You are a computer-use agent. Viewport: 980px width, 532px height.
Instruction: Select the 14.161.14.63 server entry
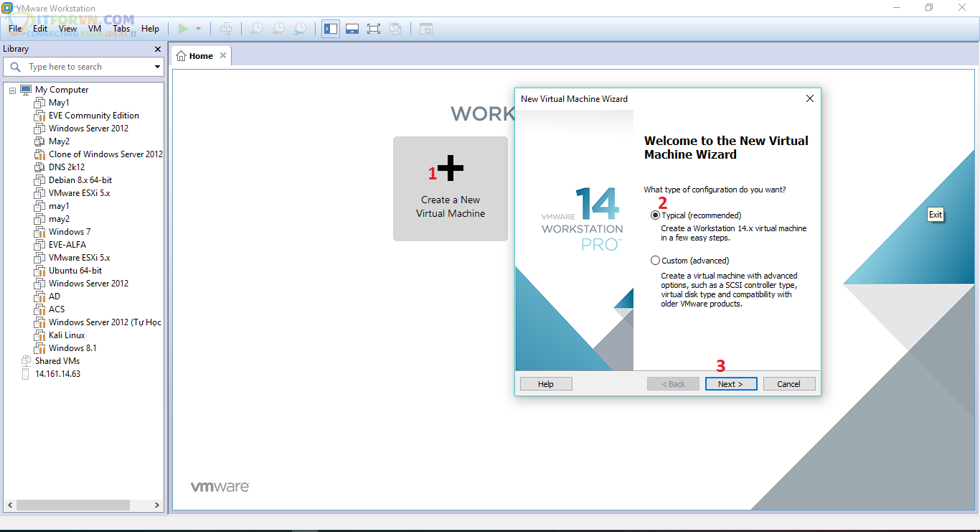tap(58, 374)
